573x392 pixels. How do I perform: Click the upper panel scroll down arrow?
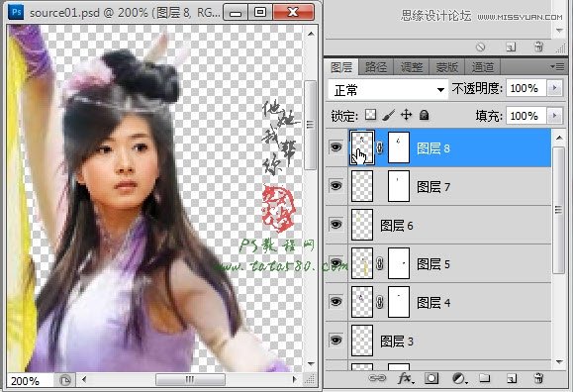coord(559,31)
